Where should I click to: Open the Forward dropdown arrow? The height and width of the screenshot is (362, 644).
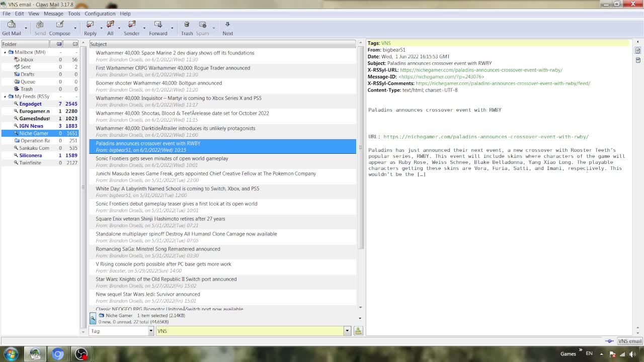[172, 28]
